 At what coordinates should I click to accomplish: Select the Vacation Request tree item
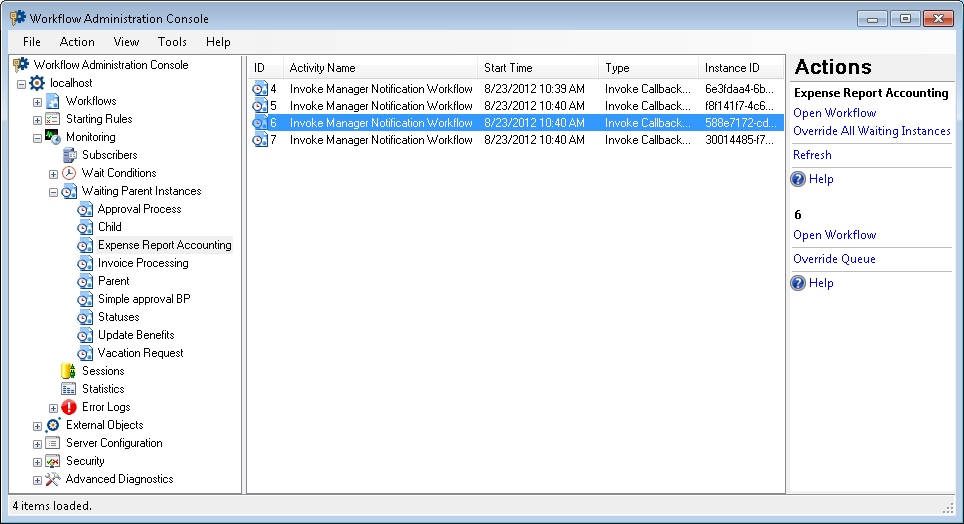[140, 353]
